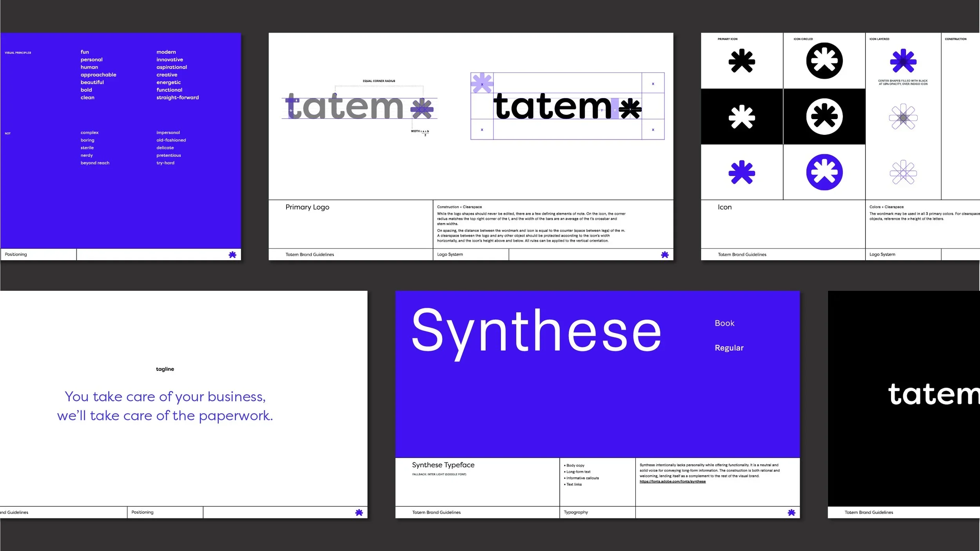Click the word 'pretentious'

coord(169,156)
